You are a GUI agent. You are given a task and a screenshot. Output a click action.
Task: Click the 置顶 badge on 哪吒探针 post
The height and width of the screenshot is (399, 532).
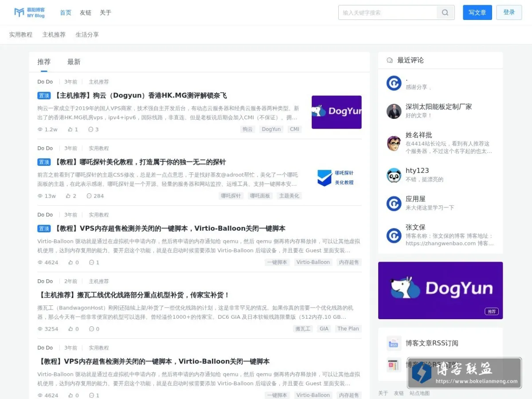tap(44, 162)
